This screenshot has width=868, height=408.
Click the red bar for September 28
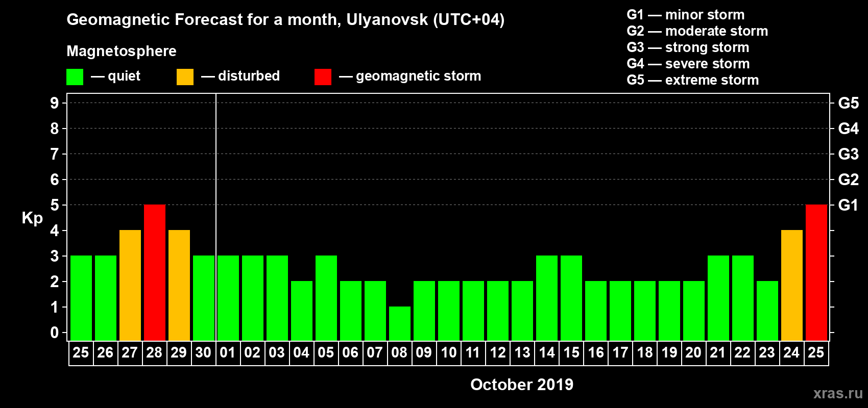coord(155,272)
